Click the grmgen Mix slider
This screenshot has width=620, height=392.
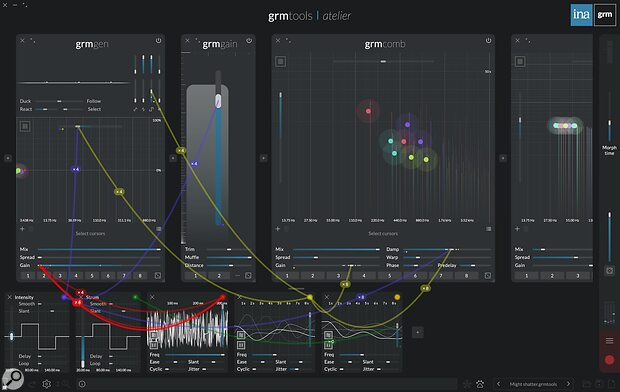[99, 250]
